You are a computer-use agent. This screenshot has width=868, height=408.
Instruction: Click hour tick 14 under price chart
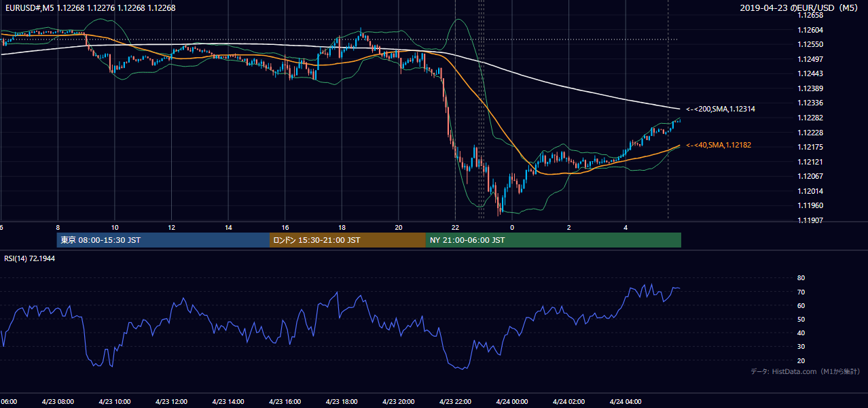[228, 228]
